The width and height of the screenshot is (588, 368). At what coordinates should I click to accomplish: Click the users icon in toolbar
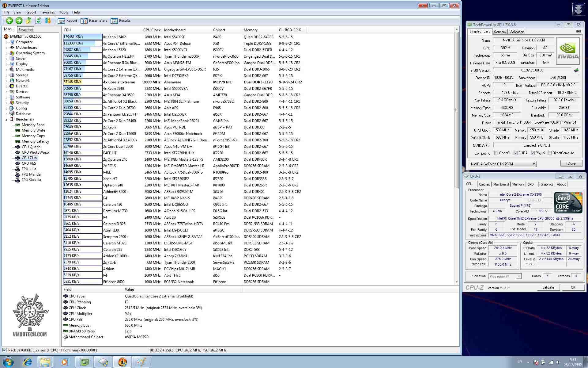pyautogui.click(x=48, y=21)
